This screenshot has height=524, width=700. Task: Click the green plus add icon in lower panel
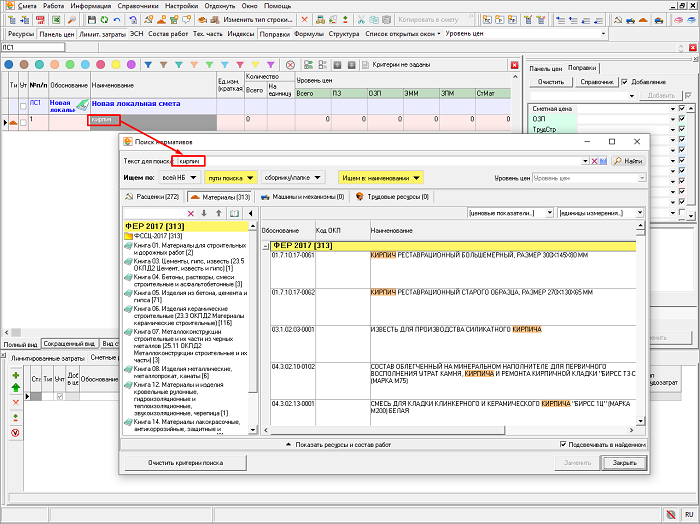tap(16, 375)
